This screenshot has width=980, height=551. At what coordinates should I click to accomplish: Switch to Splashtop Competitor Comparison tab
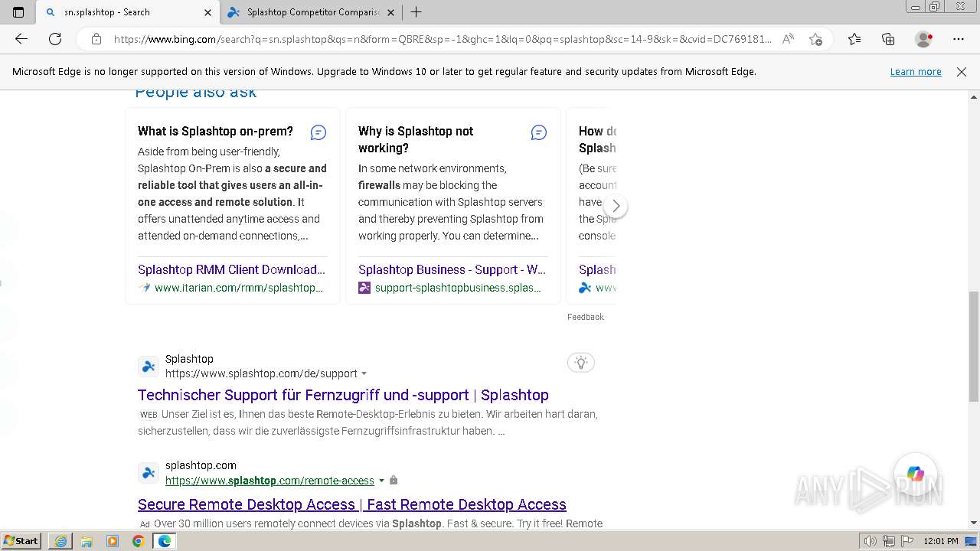pos(311,12)
